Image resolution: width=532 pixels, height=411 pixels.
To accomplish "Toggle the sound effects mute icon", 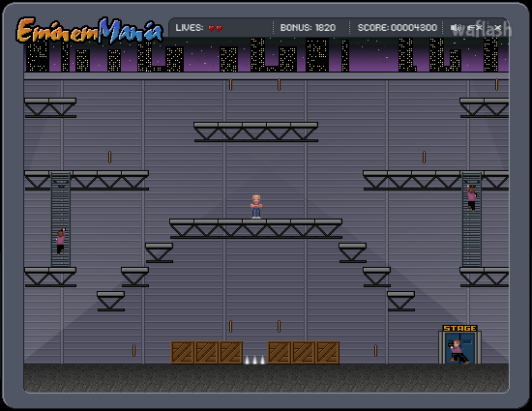I will tap(474, 28).
